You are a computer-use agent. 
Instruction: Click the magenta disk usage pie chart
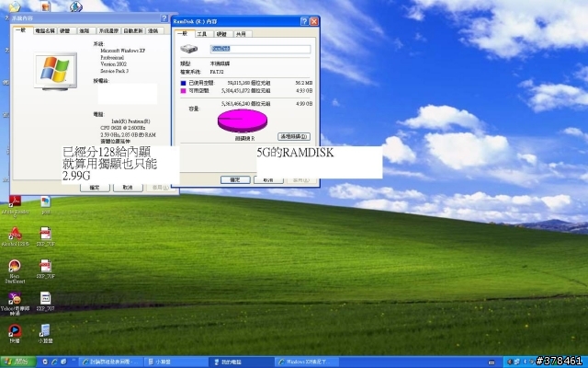click(x=243, y=121)
